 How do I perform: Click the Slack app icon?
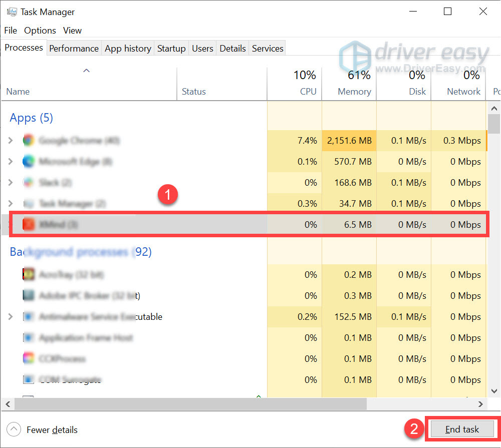point(29,183)
